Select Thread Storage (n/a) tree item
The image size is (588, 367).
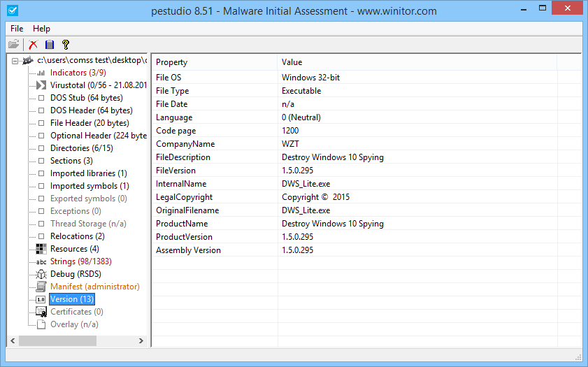click(x=88, y=224)
